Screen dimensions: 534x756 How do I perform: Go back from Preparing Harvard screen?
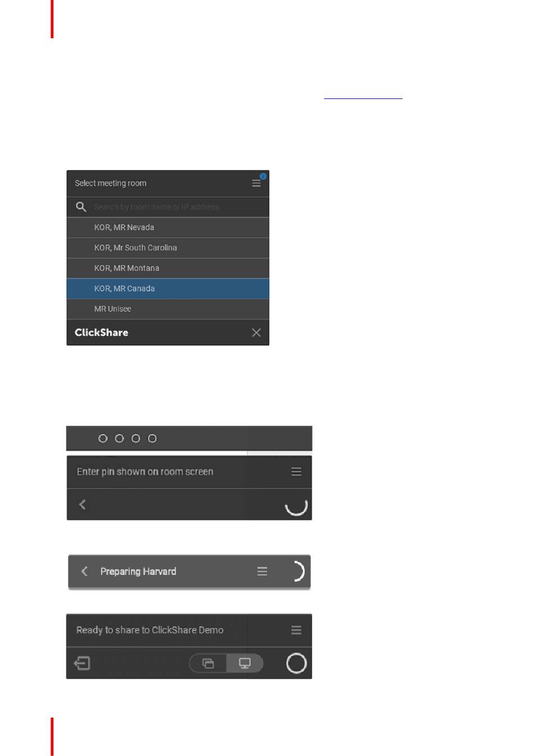(x=84, y=571)
